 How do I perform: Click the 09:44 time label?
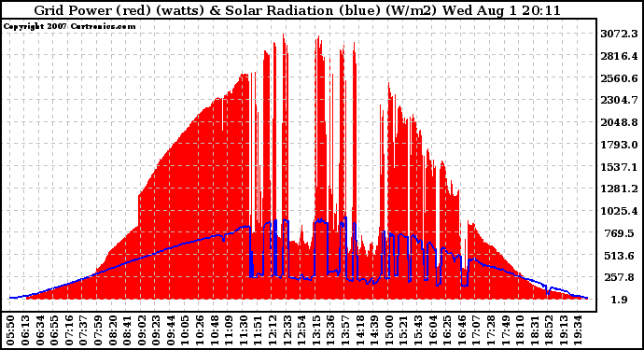point(171,330)
